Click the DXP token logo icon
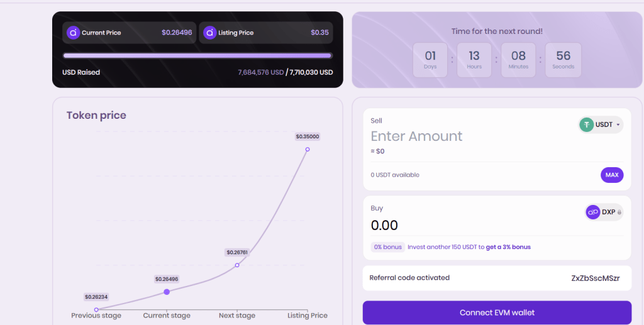The height and width of the screenshot is (325, 644). coord(593,212)
